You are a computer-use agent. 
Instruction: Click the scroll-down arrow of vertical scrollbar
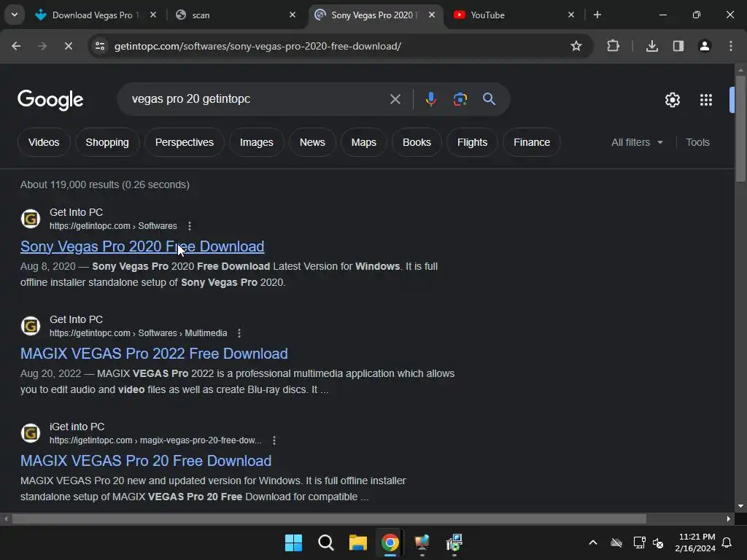click(740, 506)
